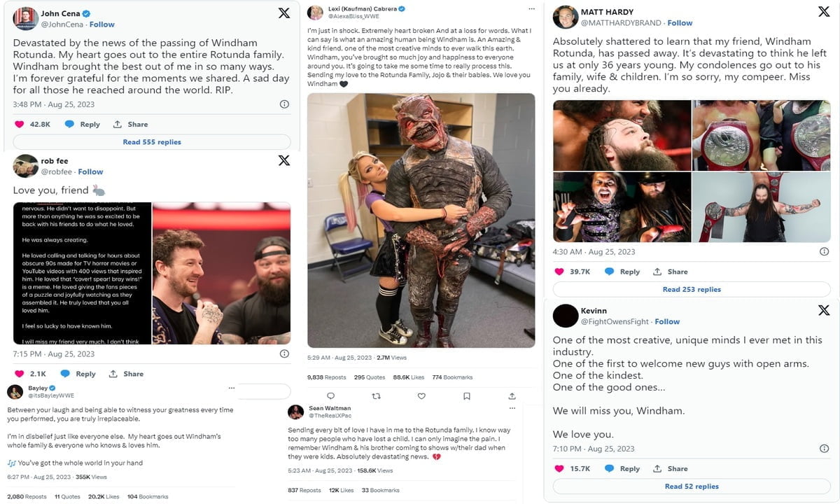This screenshot has width=840, height=504.
Task: Open the championship belts photo in Matt Hardy's tweet
Action: tap(762, 136)
